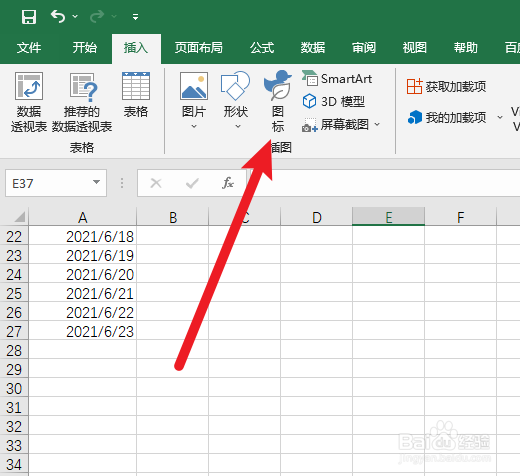Click cell containing 2021/6/18

[83, 236]
